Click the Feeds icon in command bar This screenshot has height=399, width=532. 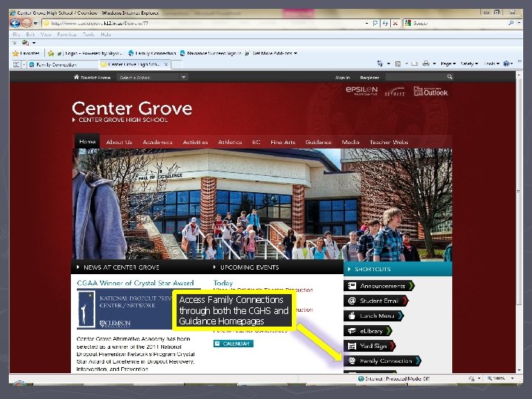click(398, 64)
